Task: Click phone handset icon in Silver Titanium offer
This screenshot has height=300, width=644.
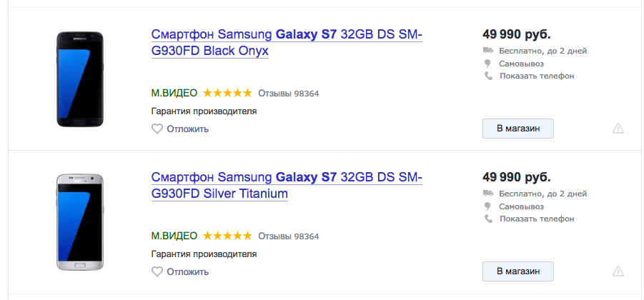Action: 488,219
